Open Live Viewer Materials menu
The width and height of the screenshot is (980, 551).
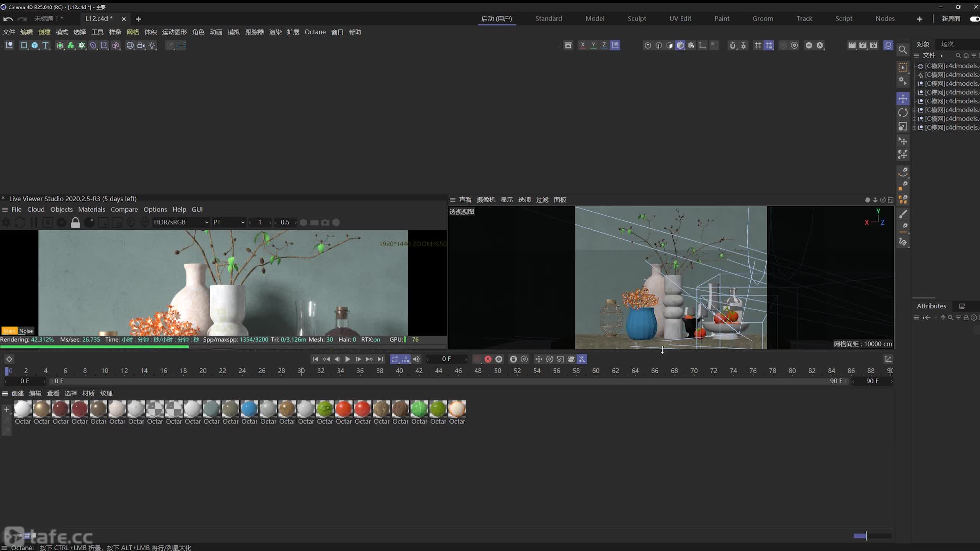pos(91,209)
